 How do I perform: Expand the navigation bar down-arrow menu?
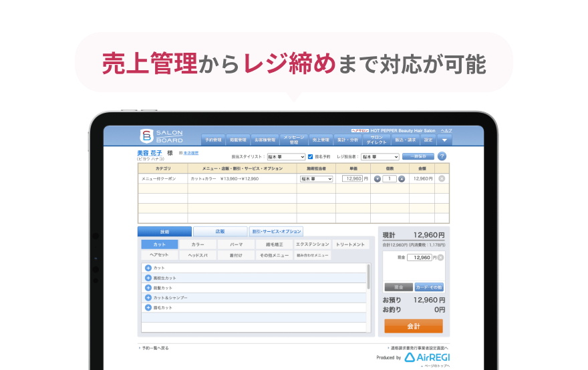coord(444,140)
